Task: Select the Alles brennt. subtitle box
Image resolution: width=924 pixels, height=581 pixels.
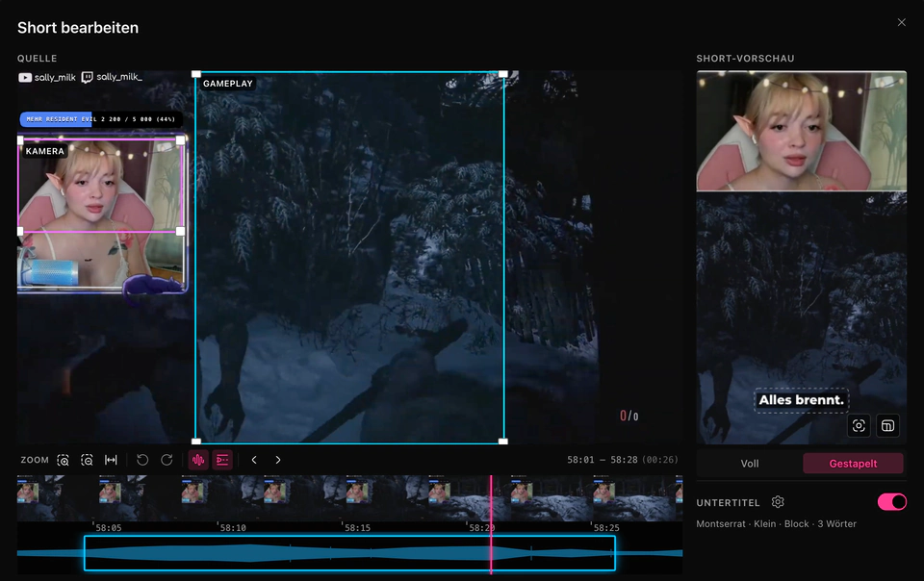Action: 802,400
